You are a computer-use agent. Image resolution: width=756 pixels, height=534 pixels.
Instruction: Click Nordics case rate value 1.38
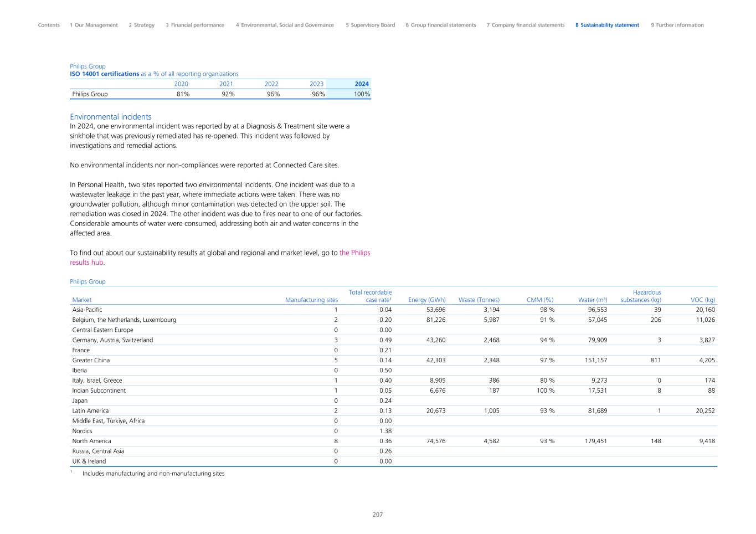[385, 431]
